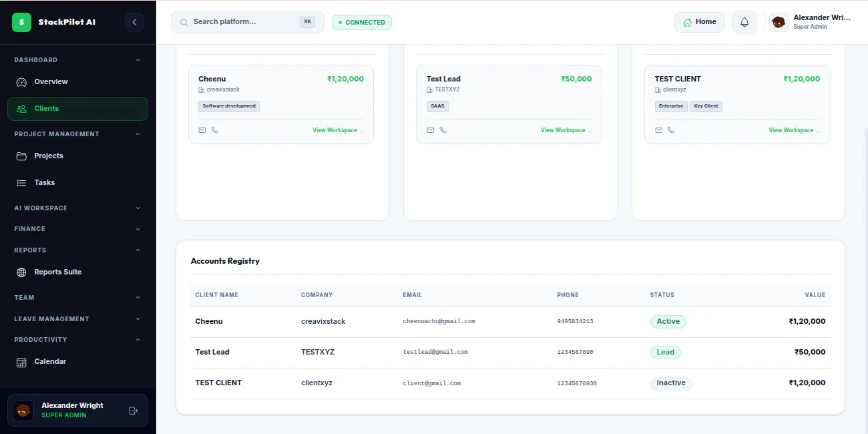Open the notifications bell
Screen dimensions: 868x434
[744, 22]
